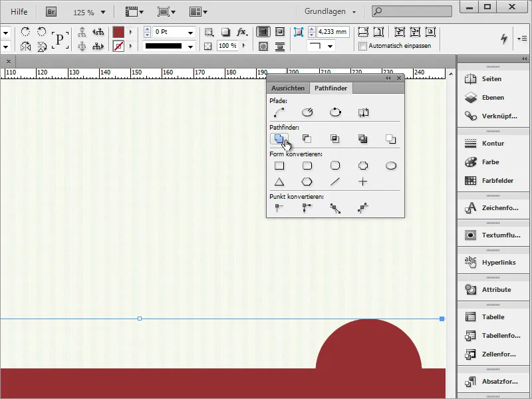This screenshot has height=399, width=532.
Task: Convert point to symmetrical point
Action: (363, 208)
